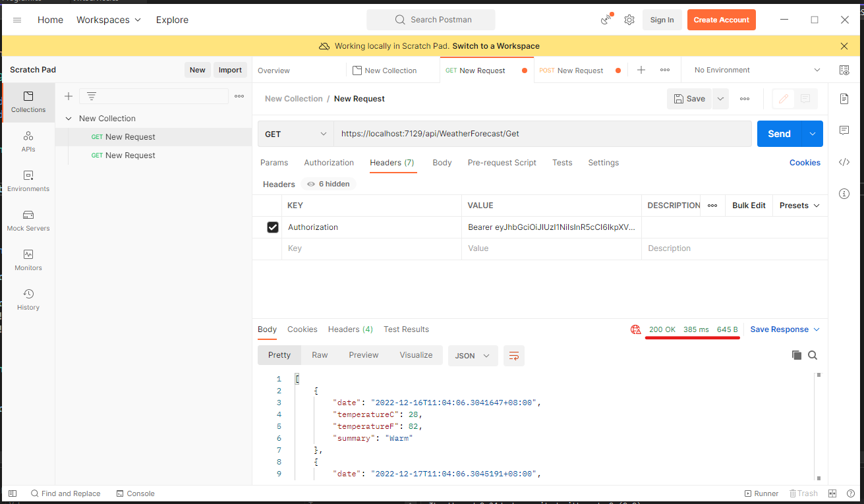
Task: Search the response body magnifier icon
Action: [813, 355]
